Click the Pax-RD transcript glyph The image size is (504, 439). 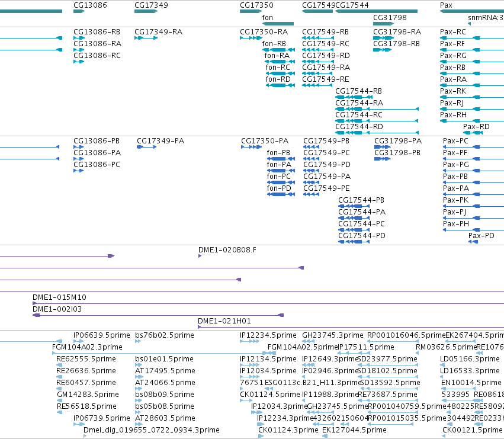point(473,133)
